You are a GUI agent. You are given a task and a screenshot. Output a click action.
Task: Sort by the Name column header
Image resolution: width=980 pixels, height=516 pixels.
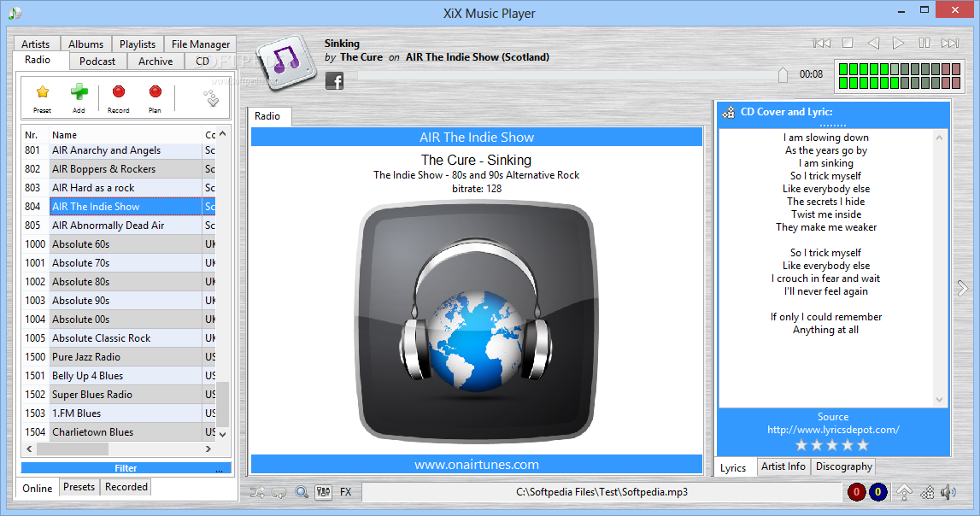tap(126, 135)
